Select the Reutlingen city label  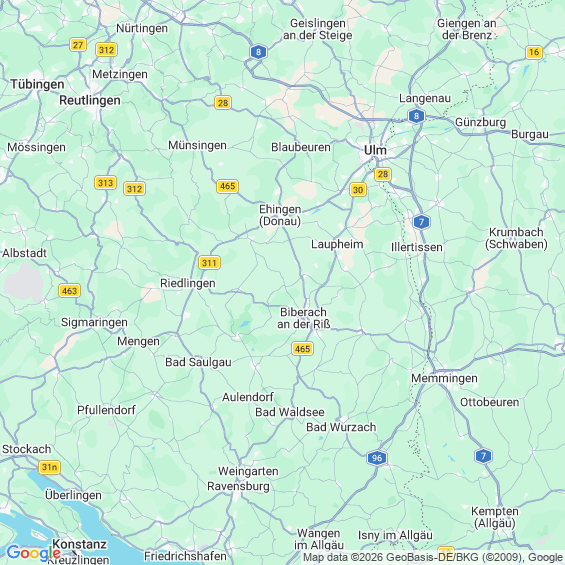[90, 100]
